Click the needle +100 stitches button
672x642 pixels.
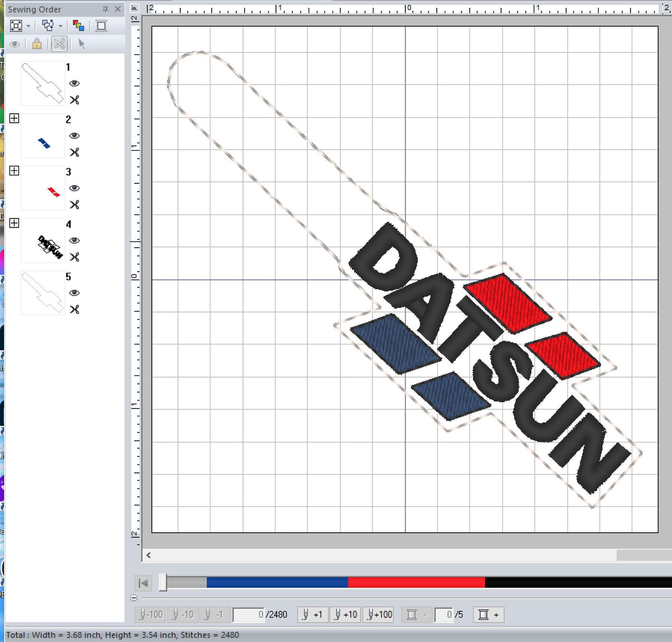[379, 615]
